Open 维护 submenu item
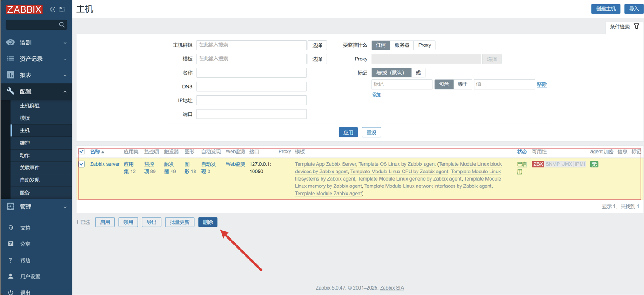 tap(25, 143)
